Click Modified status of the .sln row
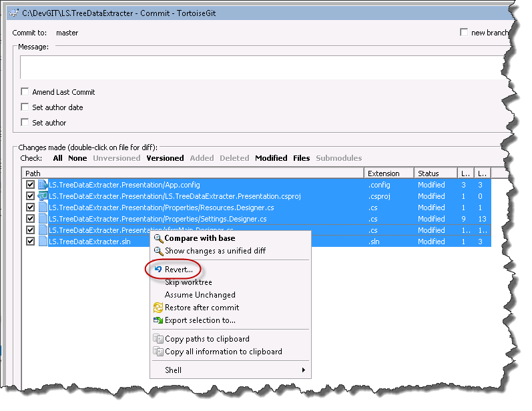The height and width of the screenshot is (411, 532). click(x=431, y=242)
